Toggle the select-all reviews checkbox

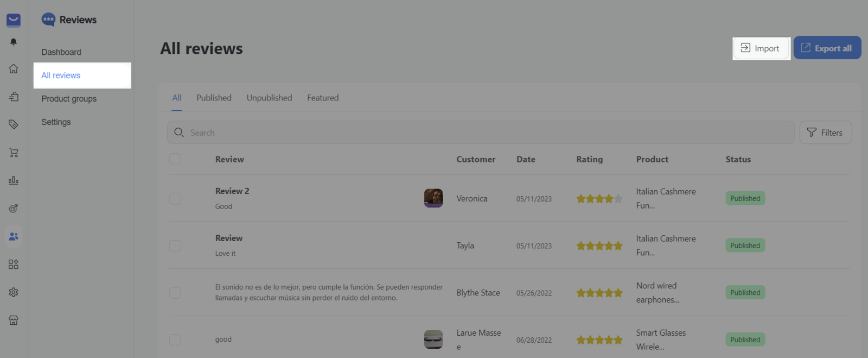click(175, 159)
